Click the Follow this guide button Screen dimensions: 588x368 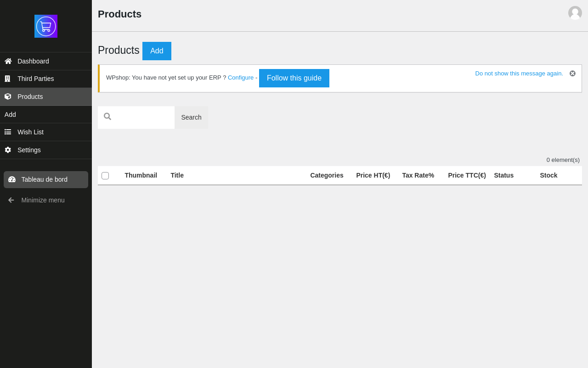coord(294,78)
